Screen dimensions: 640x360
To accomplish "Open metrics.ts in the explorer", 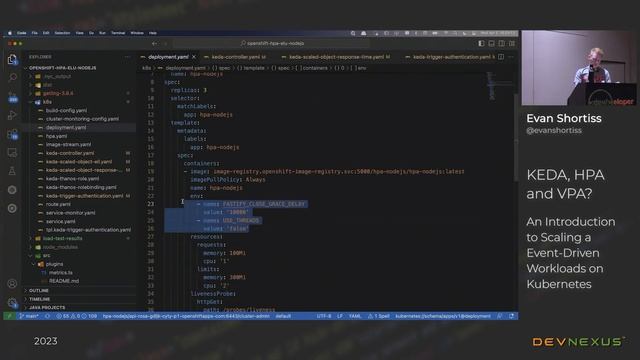I will click(61, 273).
